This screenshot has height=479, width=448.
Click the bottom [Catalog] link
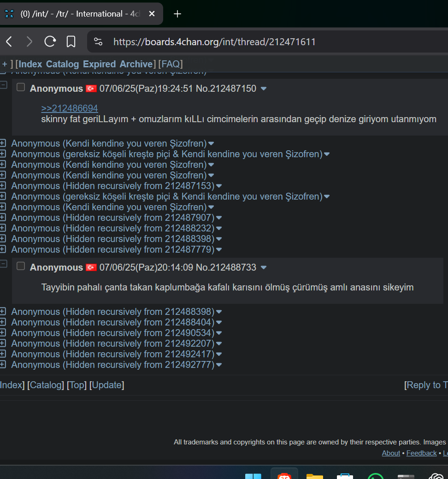(x=46, y=385)
